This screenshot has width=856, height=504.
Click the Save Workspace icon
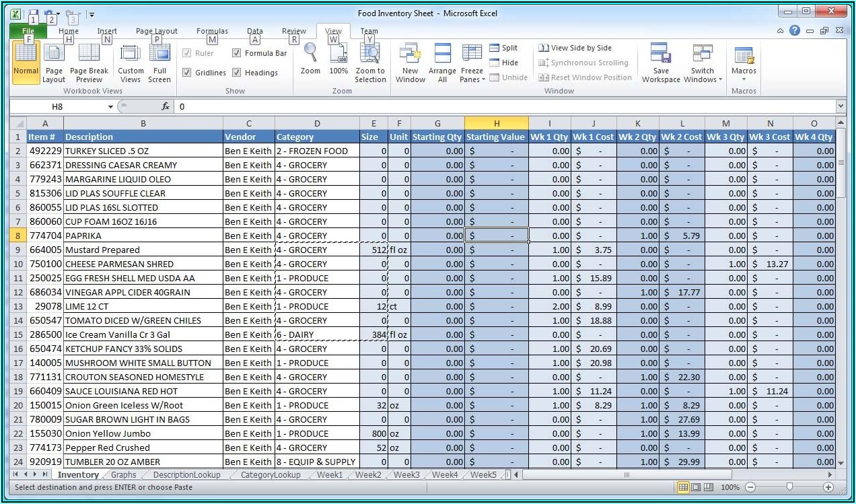click(x=660, y=55)
